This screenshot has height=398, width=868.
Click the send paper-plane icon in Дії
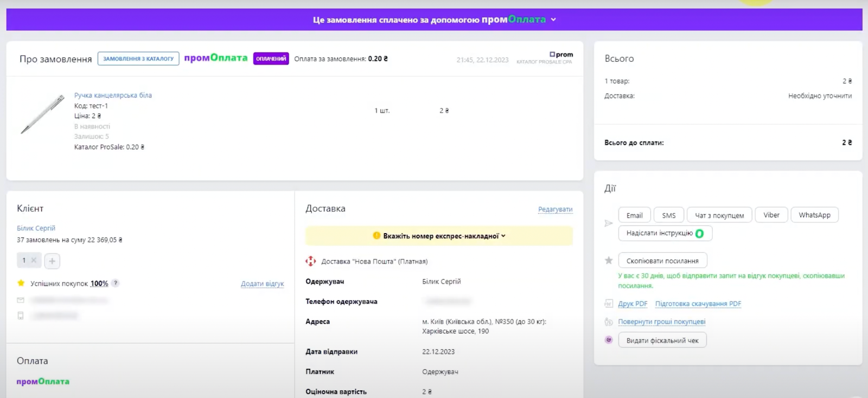[x=609, y=223]
